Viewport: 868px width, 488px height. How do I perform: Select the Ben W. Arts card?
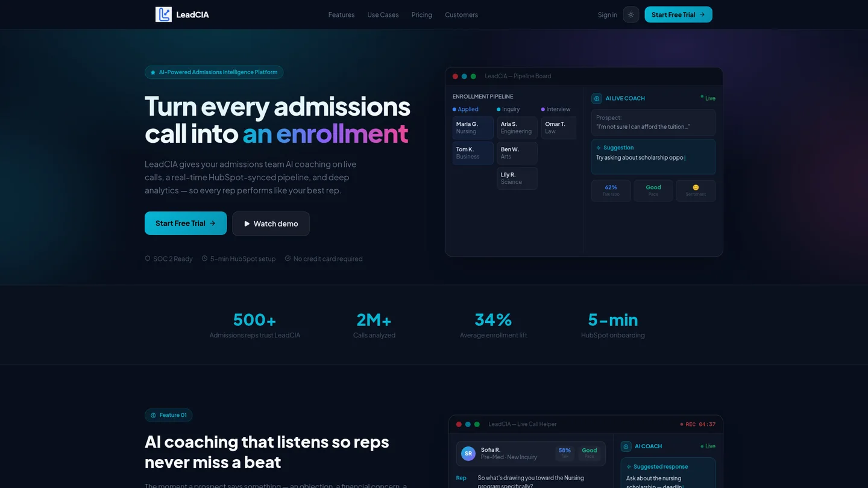(x=517, y=153)
